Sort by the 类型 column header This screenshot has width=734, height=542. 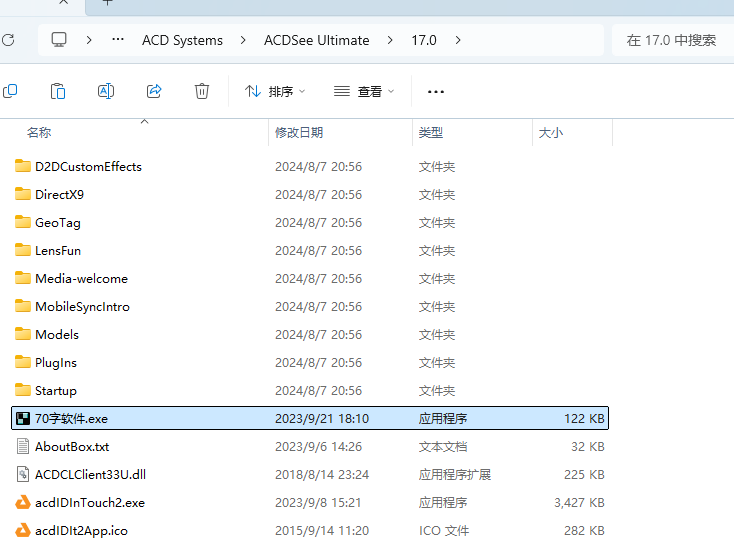coord(431,133)
